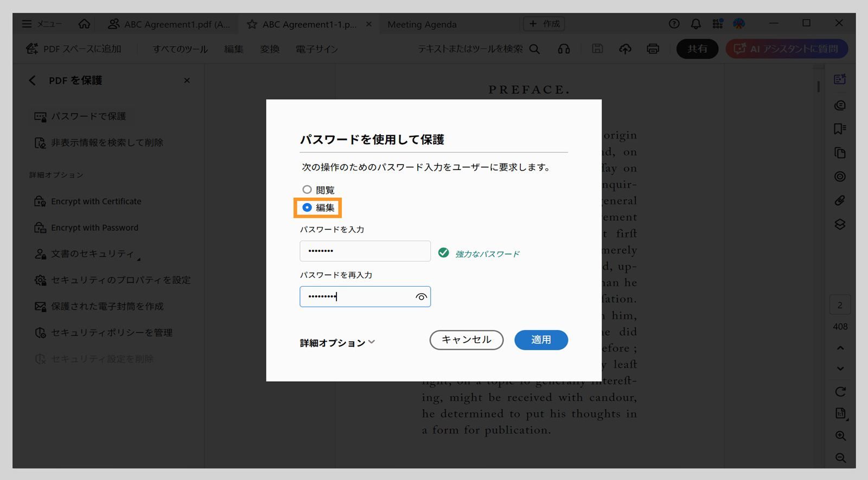Open the attachments paperclip icon
Image resolution: width=868 pixels, height=480 pixels.
coord(840,200)
